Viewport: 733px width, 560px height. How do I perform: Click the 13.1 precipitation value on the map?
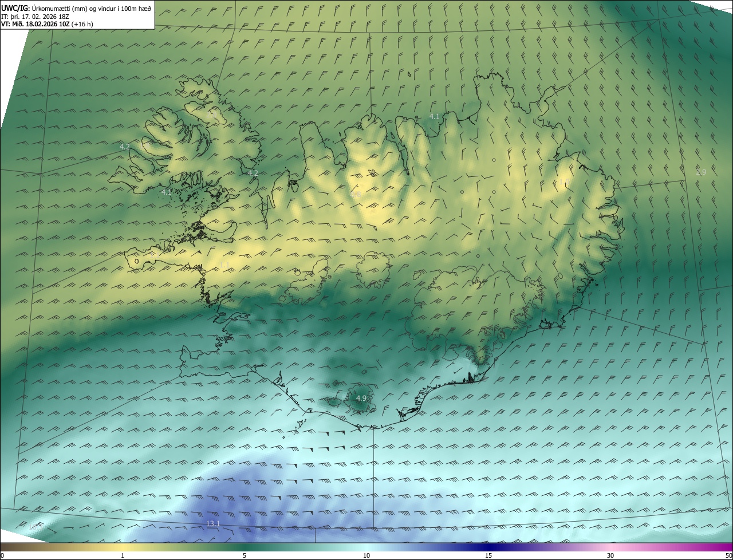(213, 523)
